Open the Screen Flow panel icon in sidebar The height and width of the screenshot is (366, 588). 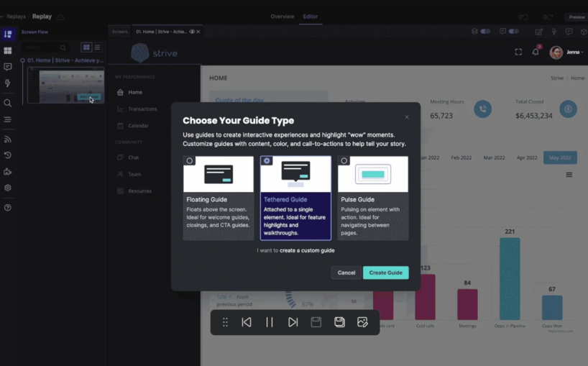point(8,34)
